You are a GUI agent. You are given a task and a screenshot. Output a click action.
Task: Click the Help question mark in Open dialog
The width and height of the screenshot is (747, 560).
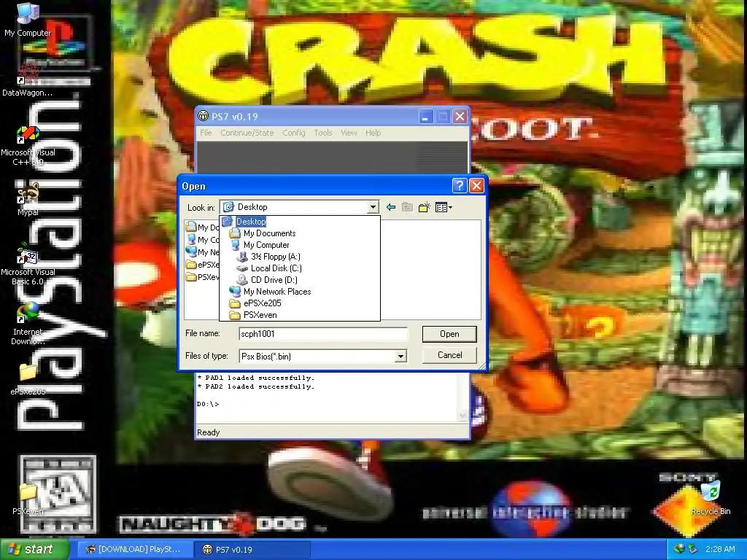tap(460, 186)
